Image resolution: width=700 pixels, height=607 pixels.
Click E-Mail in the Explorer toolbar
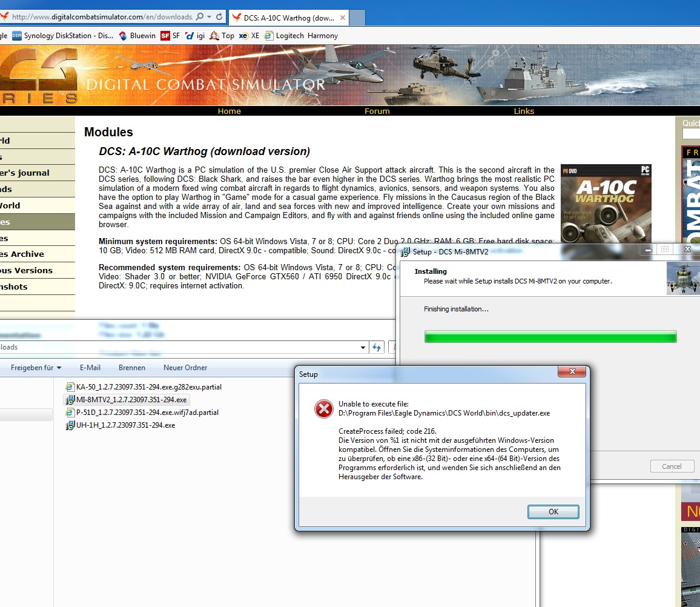tap(90, 368)
